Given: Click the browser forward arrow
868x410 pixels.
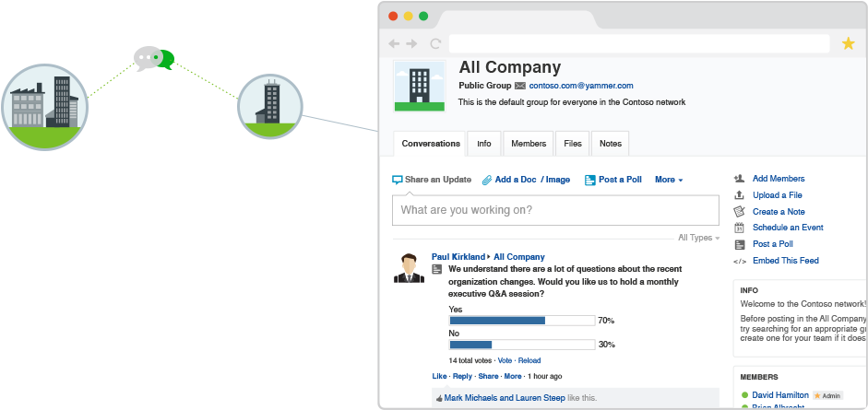Looking at the screenshot, I should (411, 43).
